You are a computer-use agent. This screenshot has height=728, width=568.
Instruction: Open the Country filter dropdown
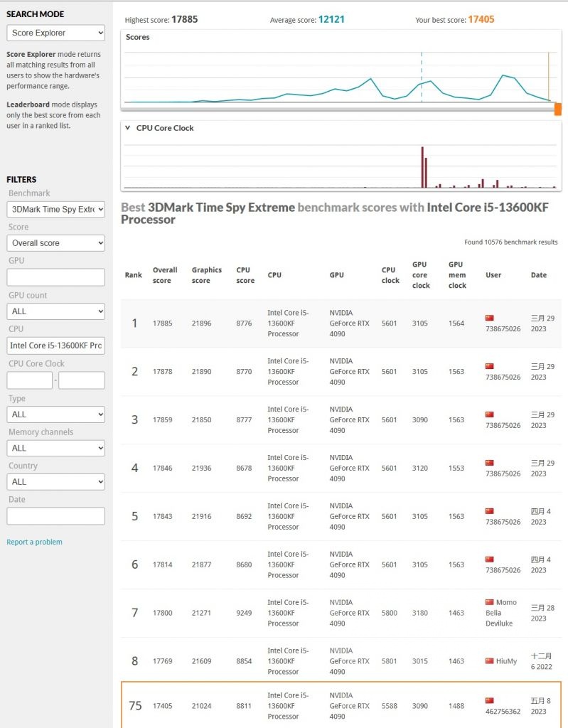55,482
